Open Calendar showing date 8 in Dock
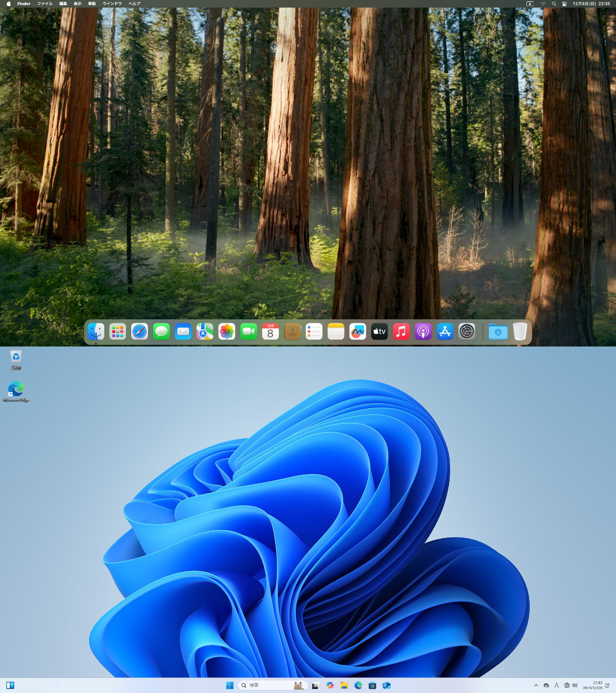This screenshot has width=616, height=693. click(270, 331)
